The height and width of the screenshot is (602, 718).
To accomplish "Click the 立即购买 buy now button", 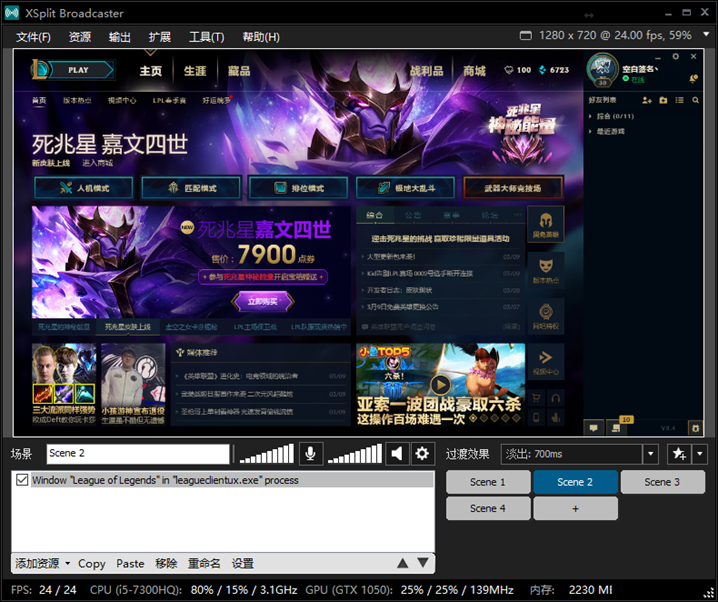I will tap(262, 301).
